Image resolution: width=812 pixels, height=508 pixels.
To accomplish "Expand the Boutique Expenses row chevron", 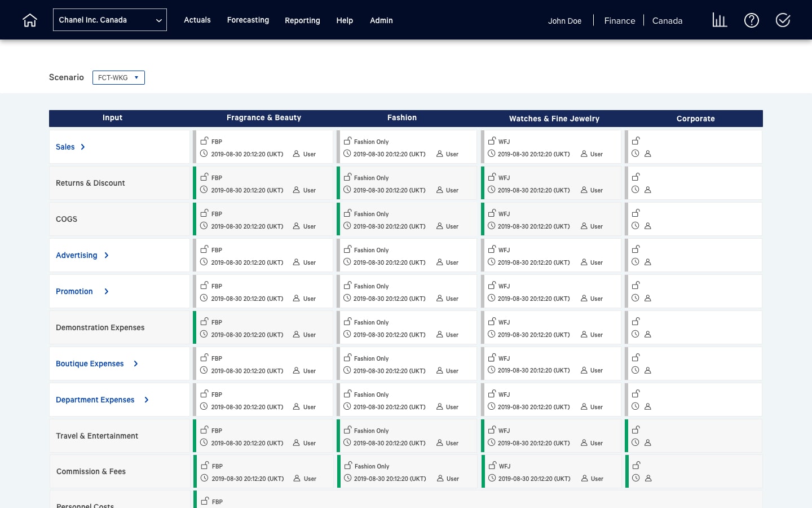I will (136, 364).
